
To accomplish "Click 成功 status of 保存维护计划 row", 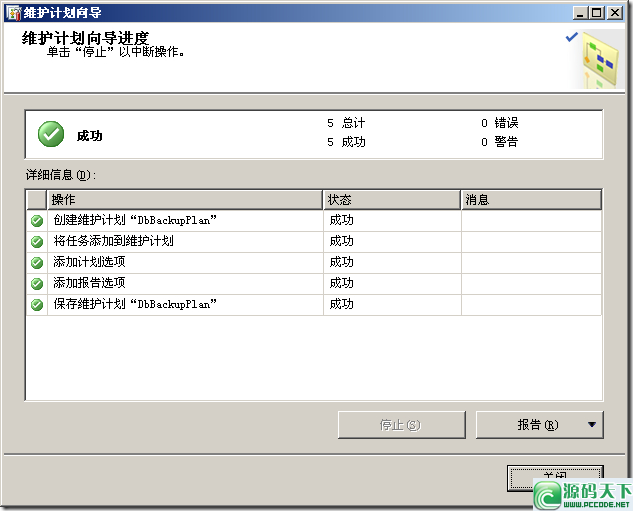I will [342, 304].
